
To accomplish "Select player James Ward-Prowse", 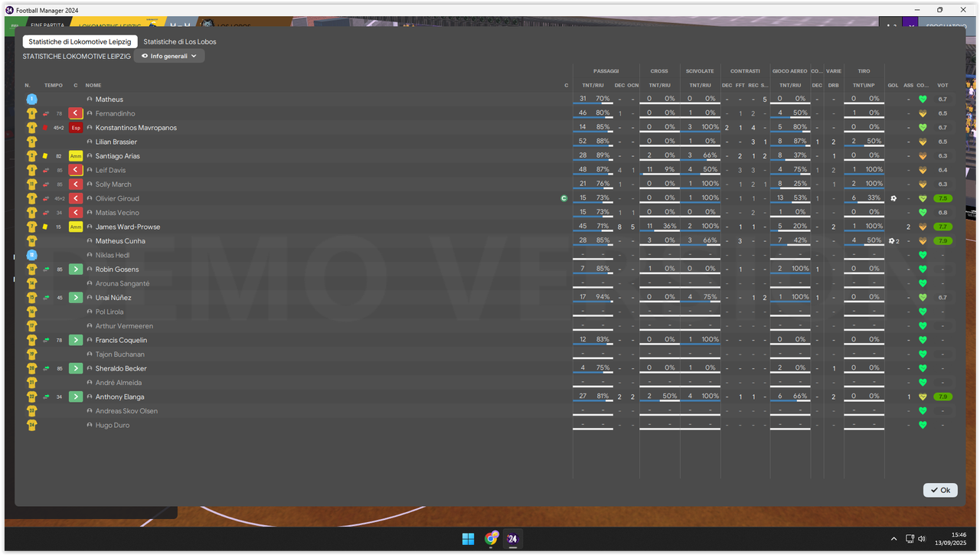I will coord(128,227).
